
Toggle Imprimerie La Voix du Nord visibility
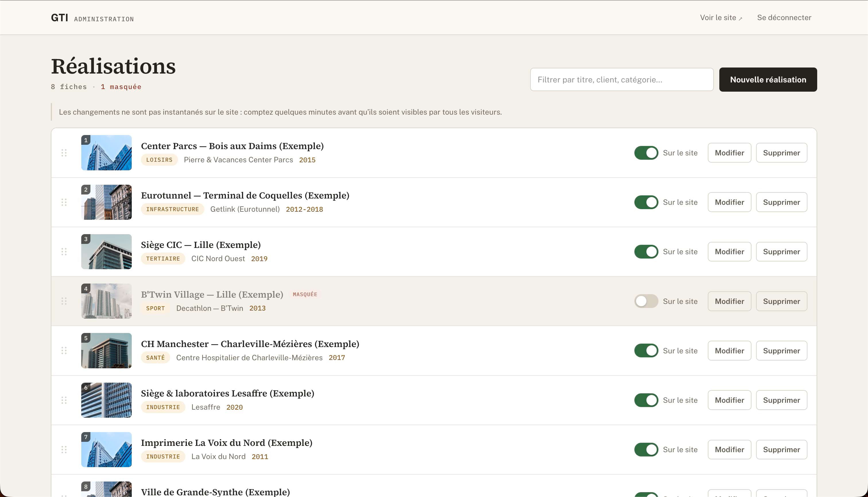[x=646, y=450]
